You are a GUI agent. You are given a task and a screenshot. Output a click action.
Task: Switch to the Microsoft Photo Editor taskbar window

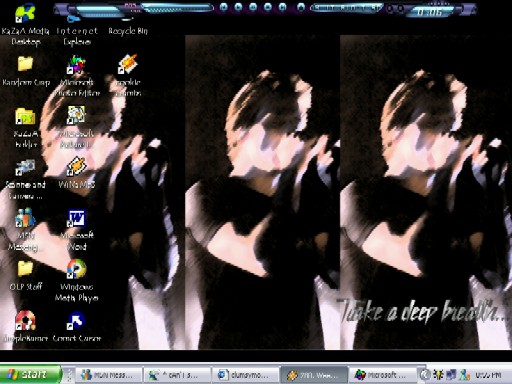[x=382, y=375]
